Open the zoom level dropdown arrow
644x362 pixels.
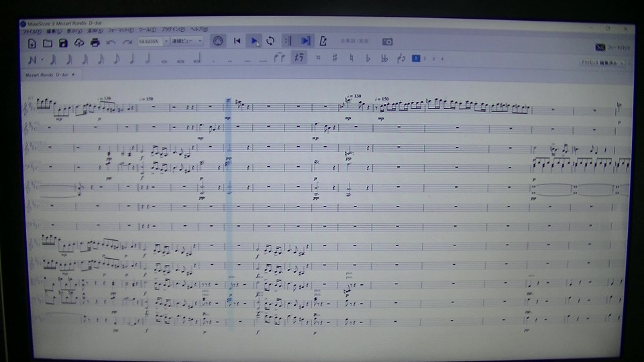(166, 42)
